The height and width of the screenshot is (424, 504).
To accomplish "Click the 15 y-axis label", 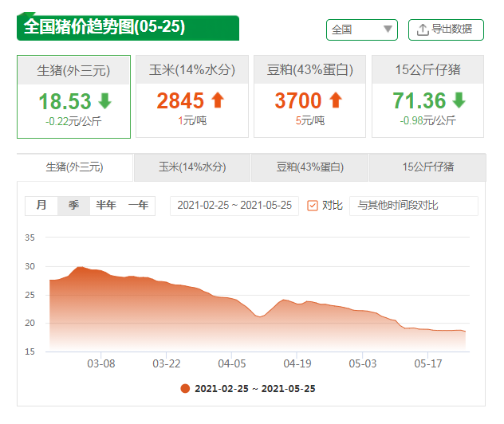I will click(30, 351).
